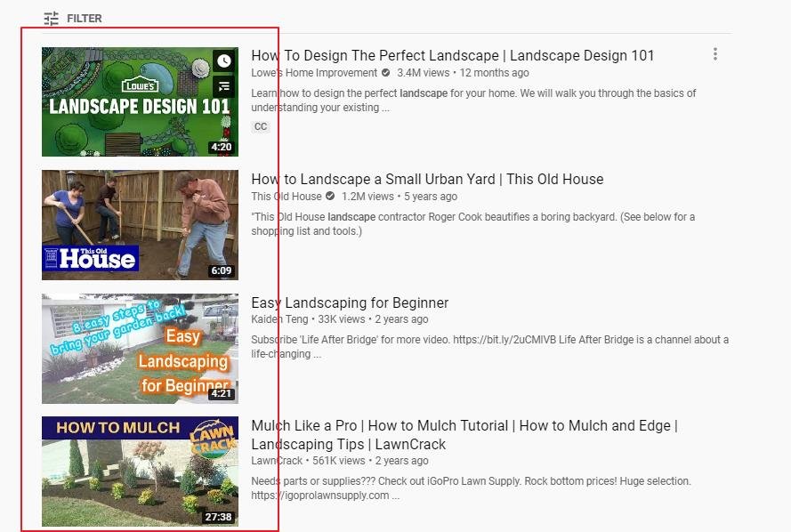Visit Kaiden Teng channel
Screen dimensions: 791x532
coord(279,319)
